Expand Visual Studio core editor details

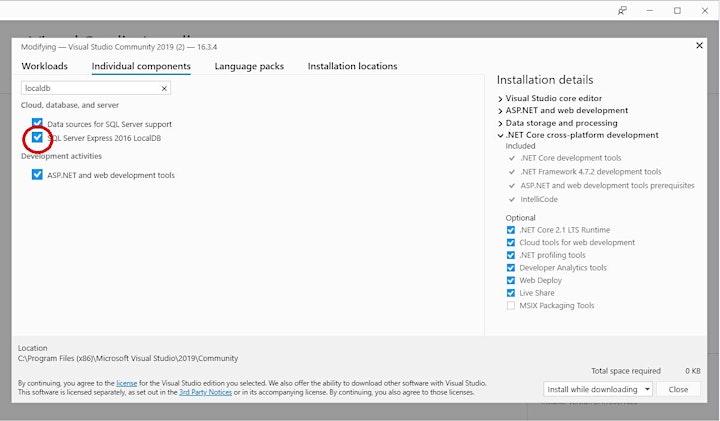pos(500,99)
